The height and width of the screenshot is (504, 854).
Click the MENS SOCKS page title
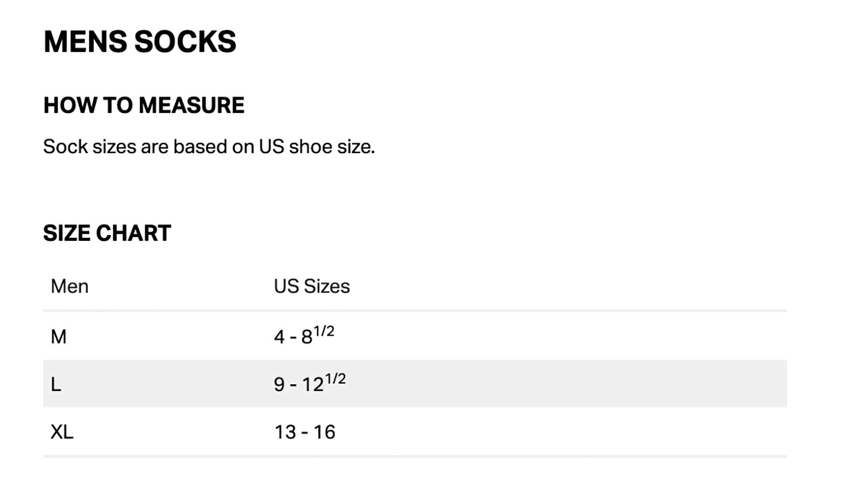click(140, 41)
